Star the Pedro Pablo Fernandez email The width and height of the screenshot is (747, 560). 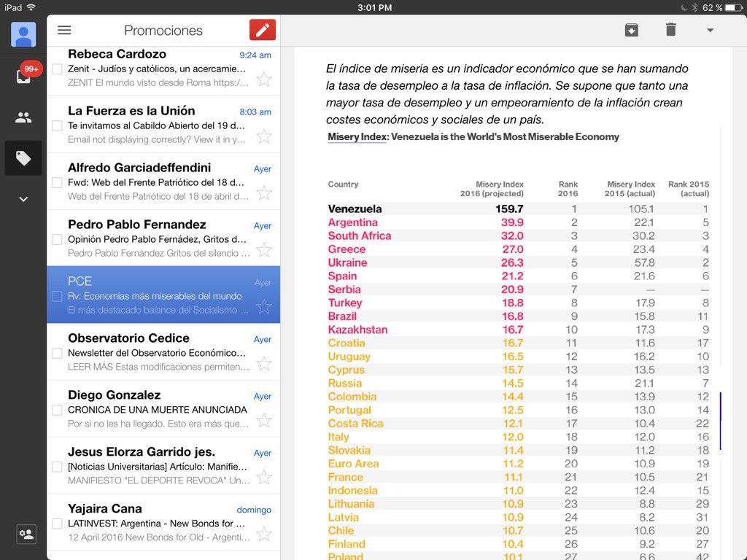tap(264, 249)
